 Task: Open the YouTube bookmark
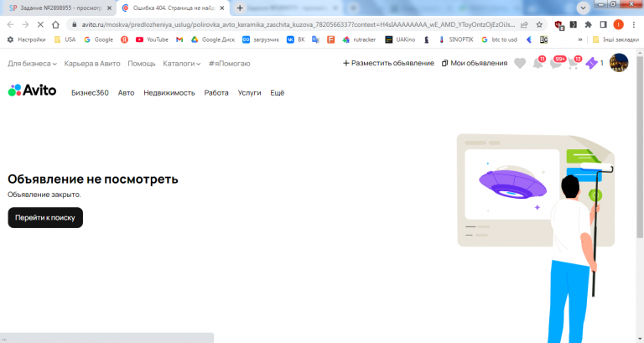152,39
